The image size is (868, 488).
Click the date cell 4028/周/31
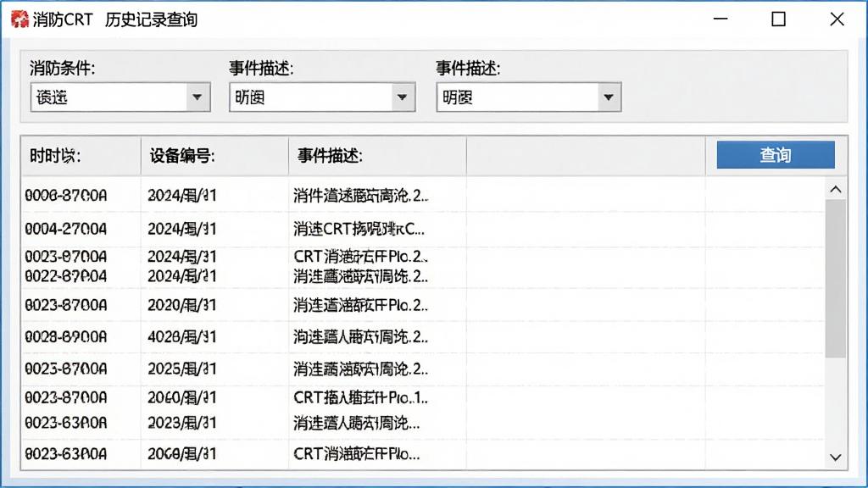[182, 337]
